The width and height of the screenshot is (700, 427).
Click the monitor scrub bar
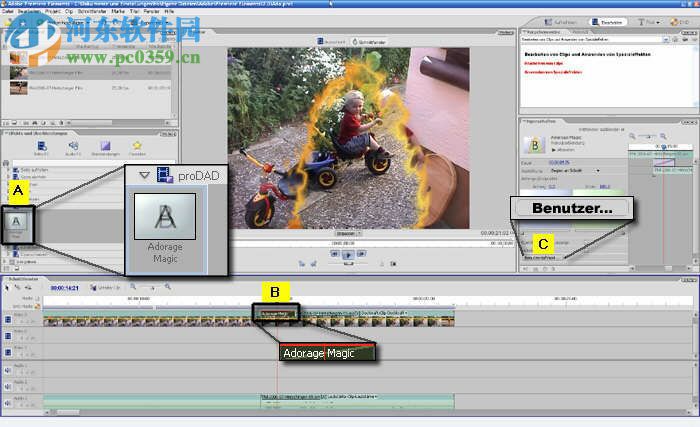click(348, 241)
